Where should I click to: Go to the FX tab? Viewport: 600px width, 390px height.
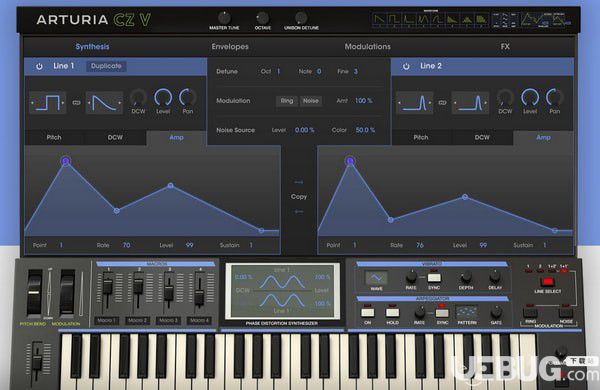505,46
